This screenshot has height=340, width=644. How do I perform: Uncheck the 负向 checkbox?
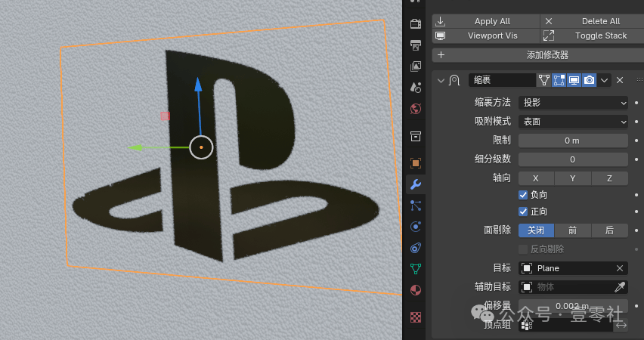point(523,195)
